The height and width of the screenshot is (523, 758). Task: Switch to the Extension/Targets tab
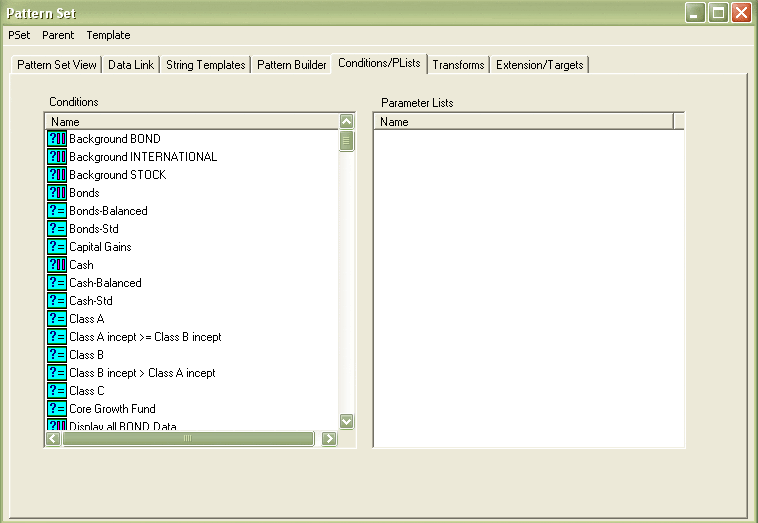pos(539,65)
